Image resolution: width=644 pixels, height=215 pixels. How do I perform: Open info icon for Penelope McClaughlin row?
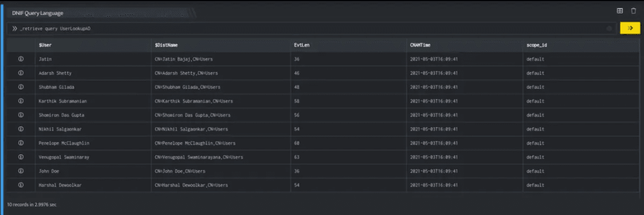tap(21, 143)
